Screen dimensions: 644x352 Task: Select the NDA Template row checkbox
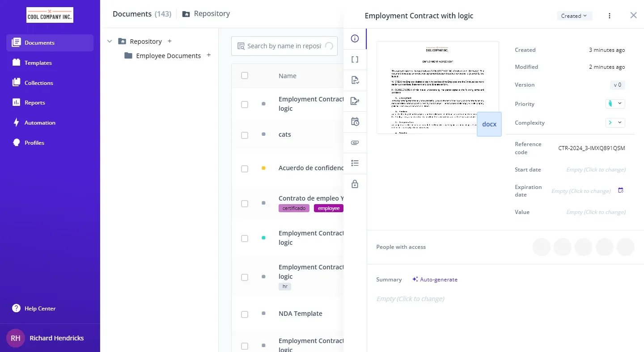pyautogui.click(x=245, y=314)
